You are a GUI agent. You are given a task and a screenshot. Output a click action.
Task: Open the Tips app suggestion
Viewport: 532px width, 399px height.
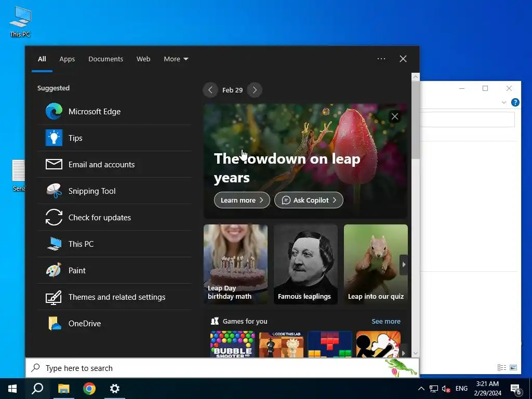click(115, 138)
